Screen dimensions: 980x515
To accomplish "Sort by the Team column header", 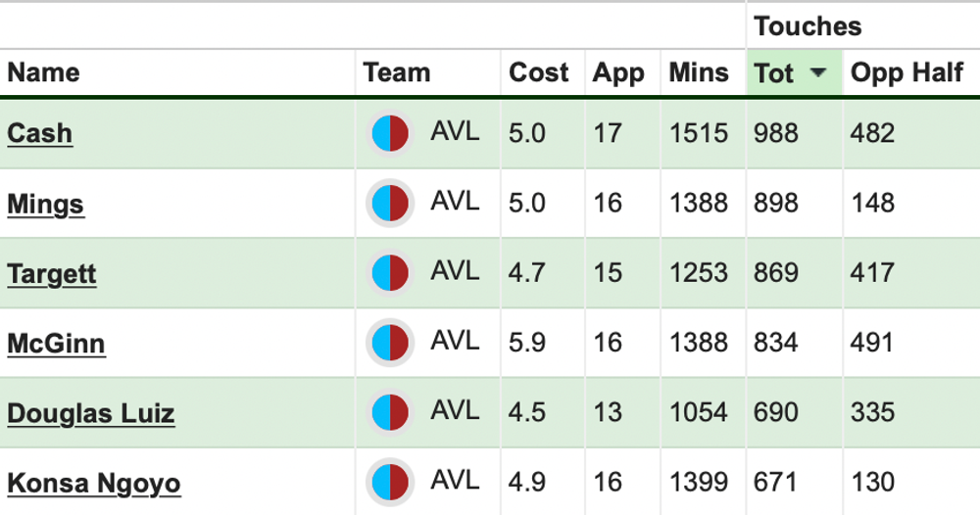I will pos(397,73).
